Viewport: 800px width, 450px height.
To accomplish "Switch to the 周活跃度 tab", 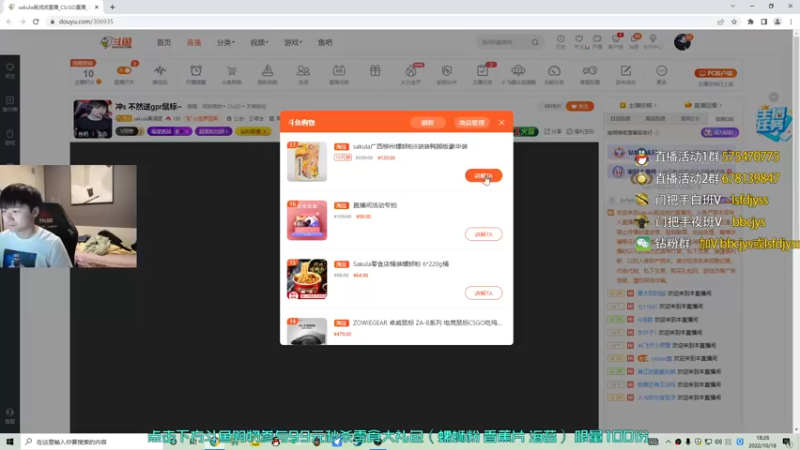I will click(x=655, y=118).
